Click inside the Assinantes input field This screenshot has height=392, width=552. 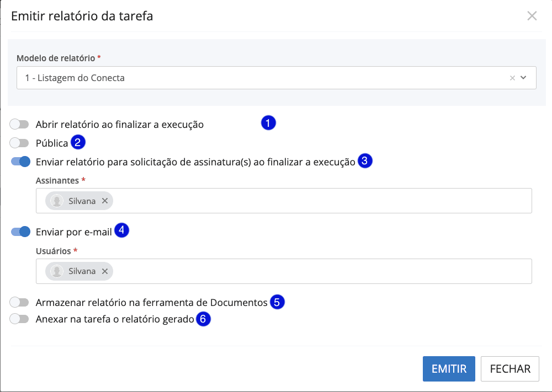320,201
